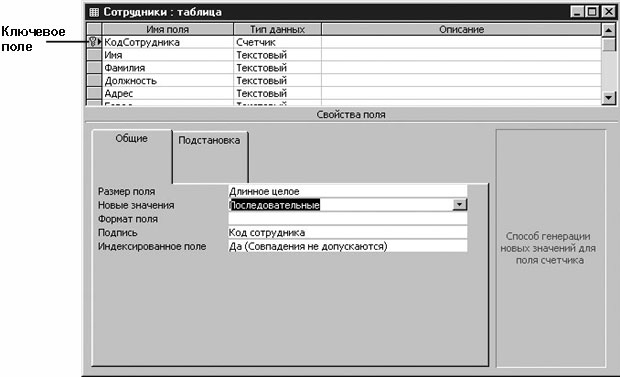
Task: Click the Индексированное поле property label
Action: (x=152, y=246)
